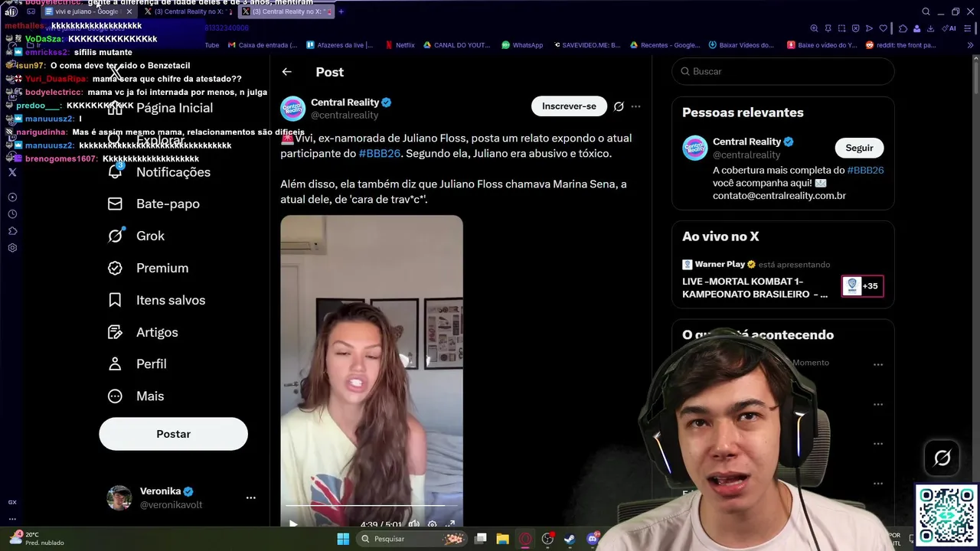This screenshot has height=551, width=980.
Task: Open the #BBB26 link in Pessoas relevantes
Action: click(865, 170)
